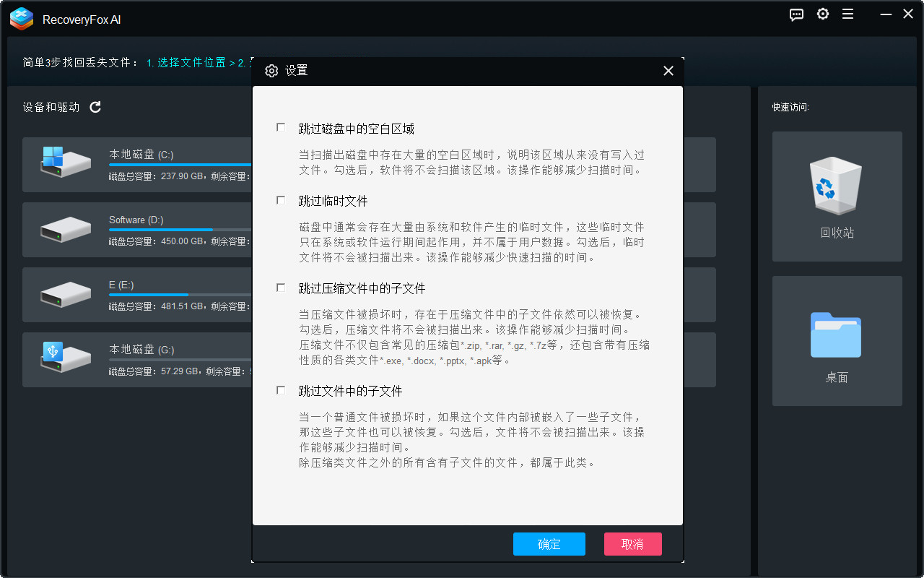Enable 跳过文件中的子文件

click(x=280, y=390)
